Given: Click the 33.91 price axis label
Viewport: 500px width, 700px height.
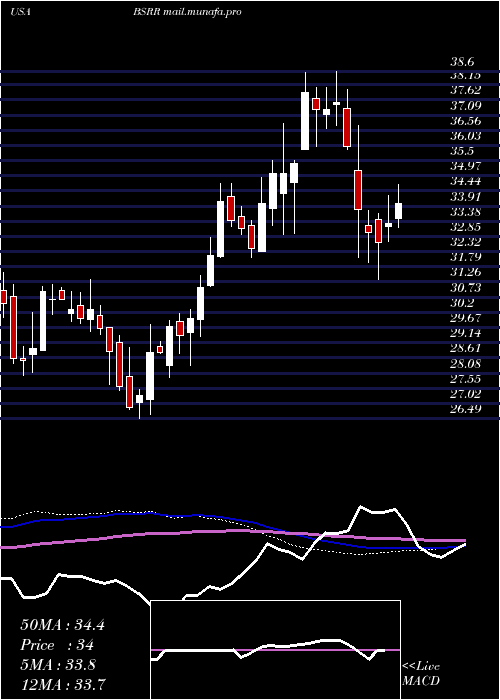Looking at the screenshot, I should click(x=466, y=197).
